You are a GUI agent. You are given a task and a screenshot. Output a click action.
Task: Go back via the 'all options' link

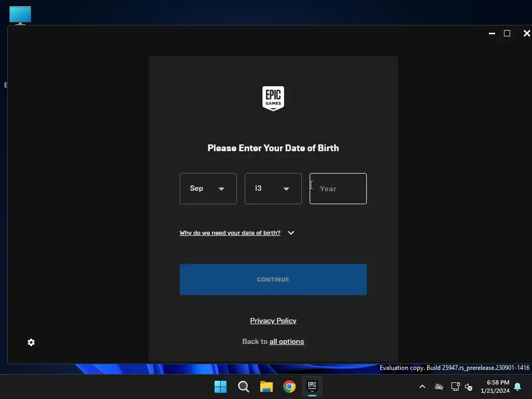click(x=287, y=342)
